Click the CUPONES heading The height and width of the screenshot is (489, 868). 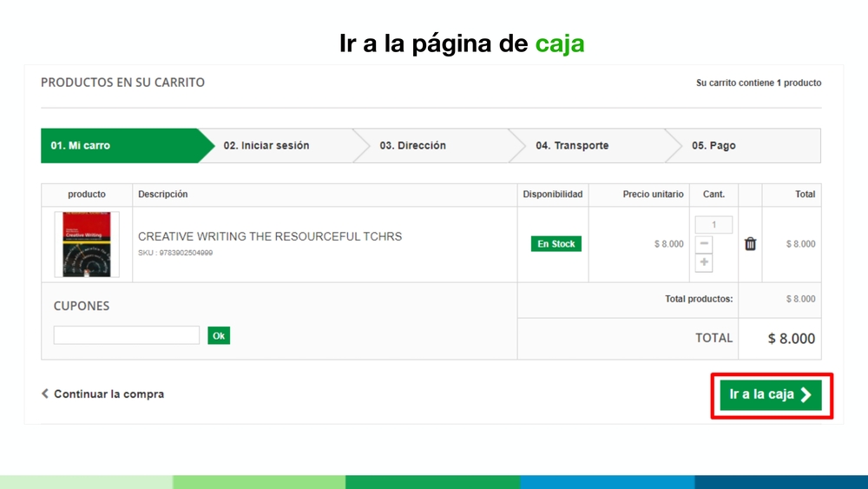tap(82, 306)
